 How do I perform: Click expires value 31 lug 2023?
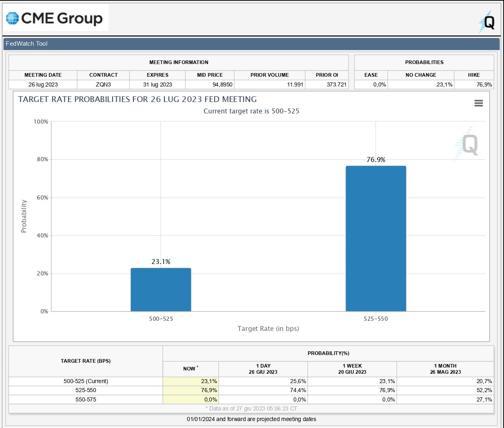tap(158, 84)
